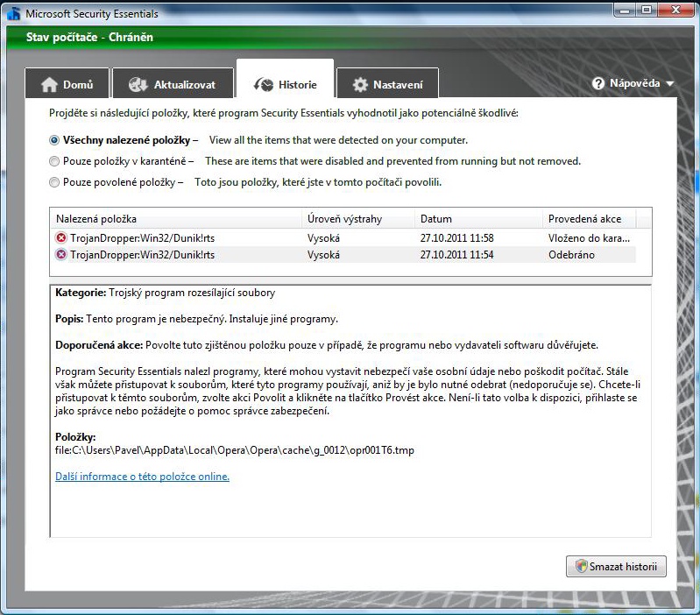Click the threat icon of 11:54 row
700x615 pixels.
click(x=61, y=254)
